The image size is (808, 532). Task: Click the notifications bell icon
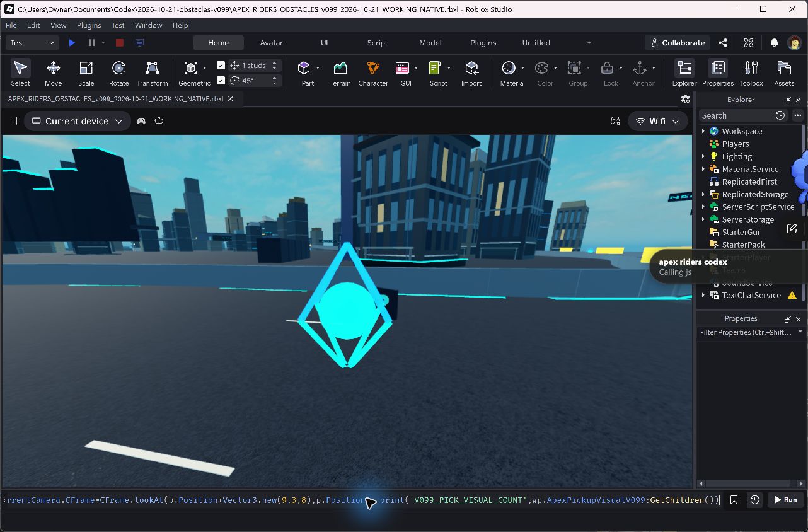pyautogui.click(x=774, y=43)
